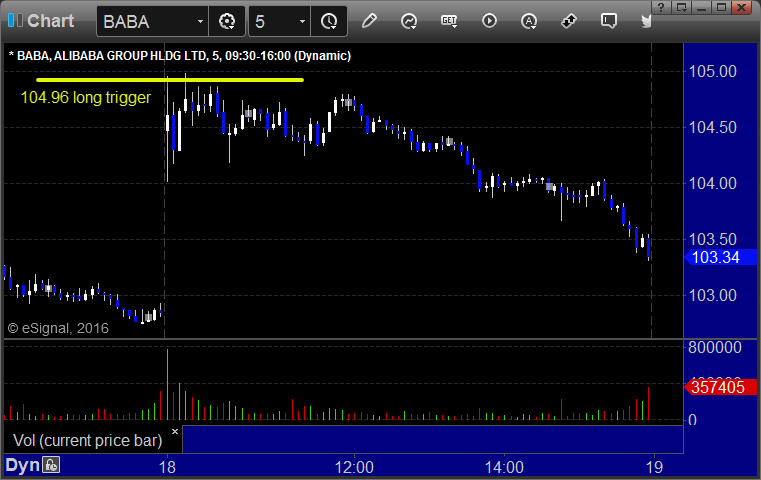Click the 103.00 price axis label
The image size is (761, 480).
coord(713,295)
